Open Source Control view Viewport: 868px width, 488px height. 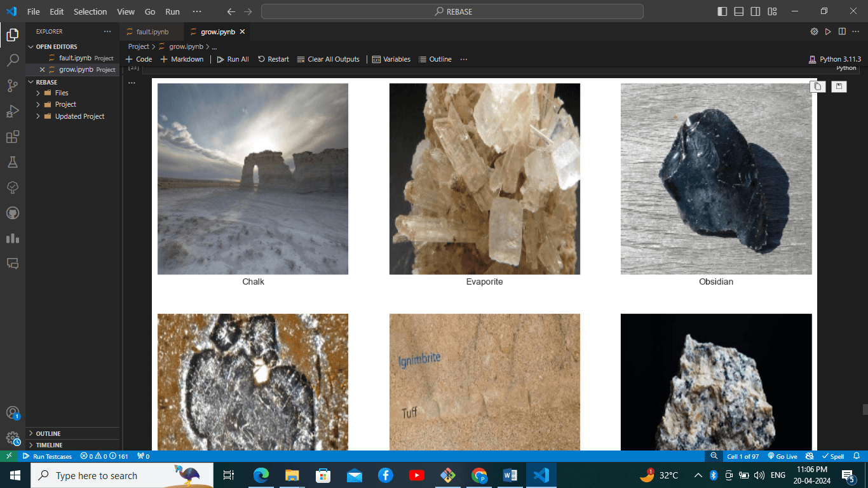coord(12,86)
